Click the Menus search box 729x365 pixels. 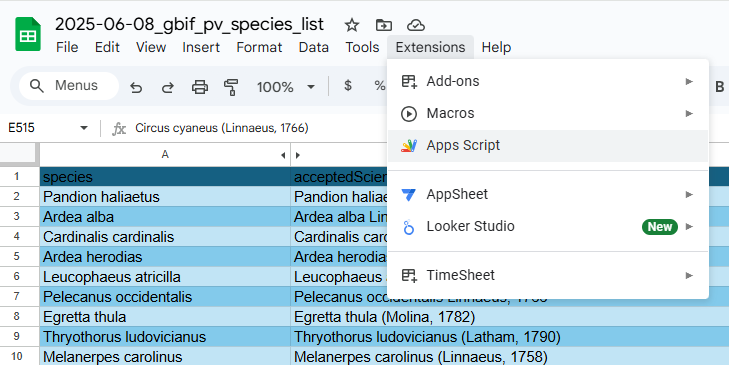tap(69, 86)
